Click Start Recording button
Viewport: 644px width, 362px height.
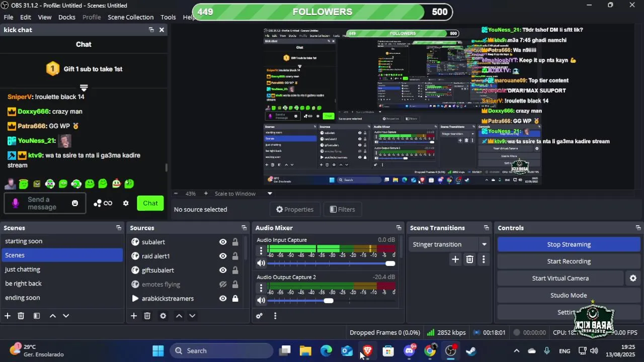coord(569,261)
